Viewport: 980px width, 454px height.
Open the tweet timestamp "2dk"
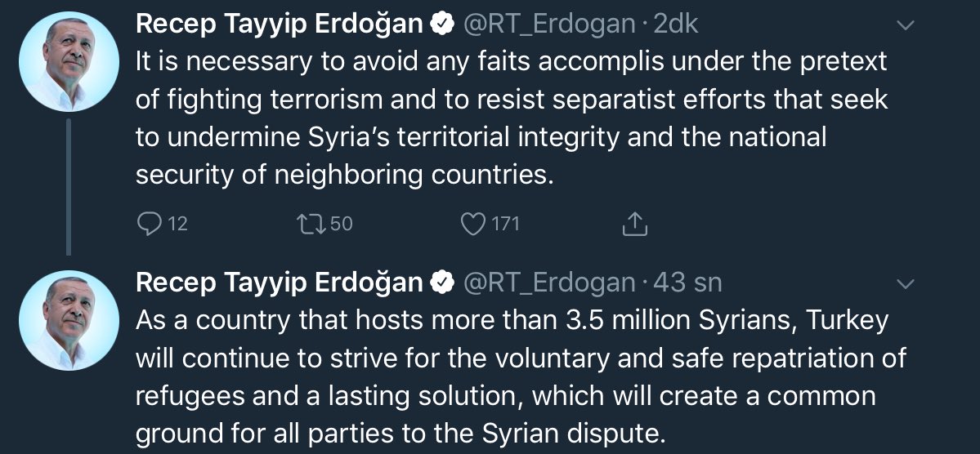coord(676,25)
